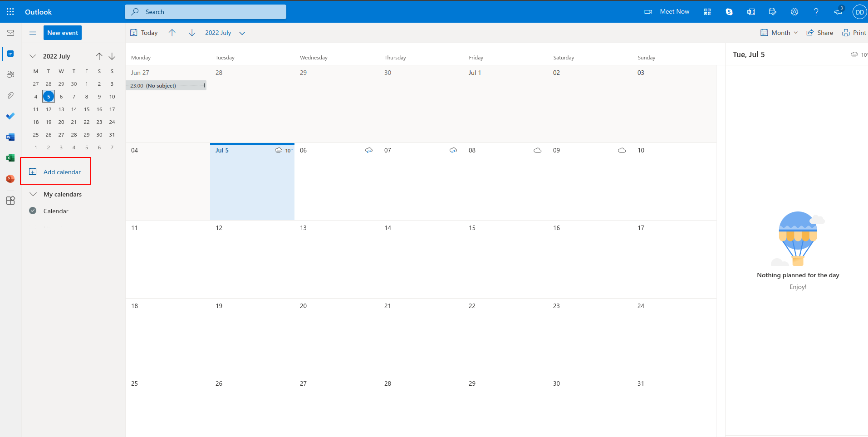Open Files paperclip icon in left rail
The width and height of the screenshot is (868, 437).
point(10,95)
